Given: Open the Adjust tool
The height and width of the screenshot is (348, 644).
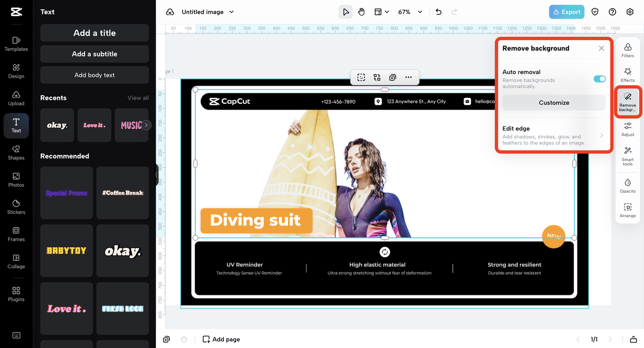Looking at the screenshot, I should 628,129.
